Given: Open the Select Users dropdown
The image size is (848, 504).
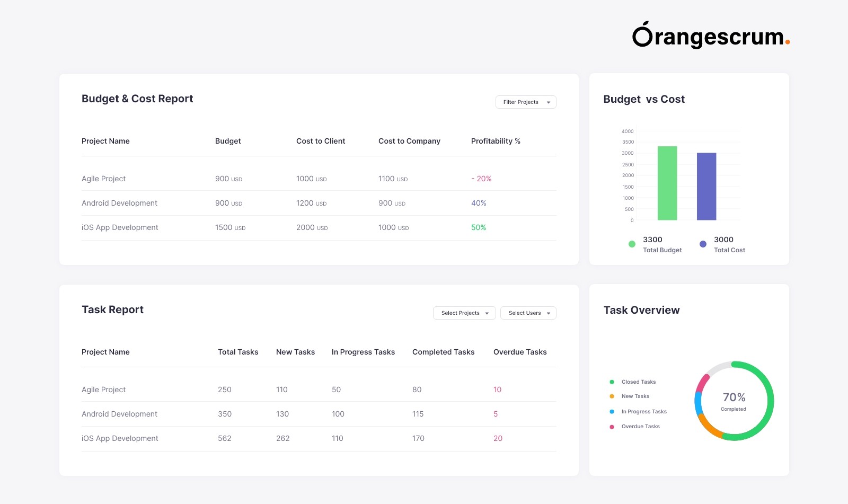Looking at the screenshot, I should pyautogui.click(x=528, y=313).
